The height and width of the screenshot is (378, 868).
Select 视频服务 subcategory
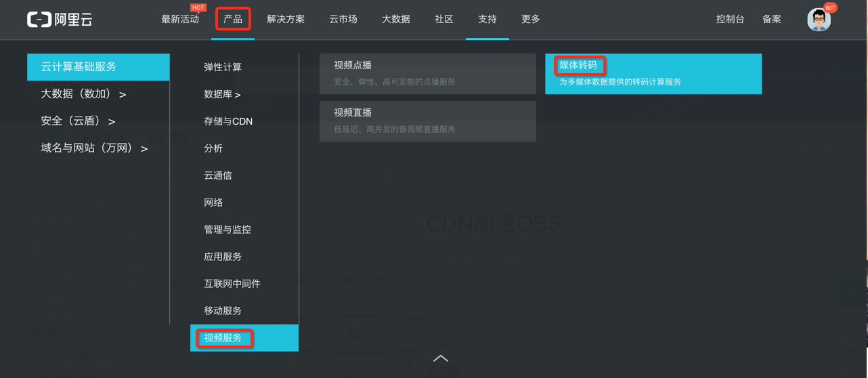pos(244,338)
